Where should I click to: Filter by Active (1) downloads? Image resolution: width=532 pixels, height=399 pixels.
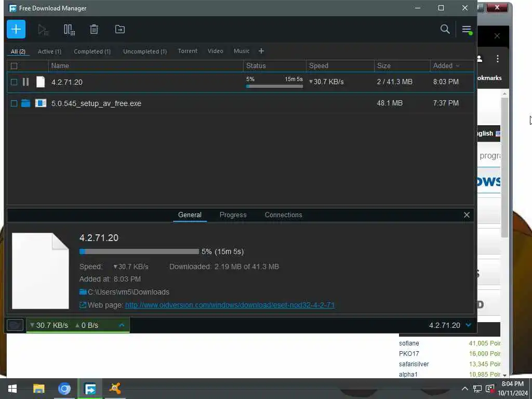(49, 51)
